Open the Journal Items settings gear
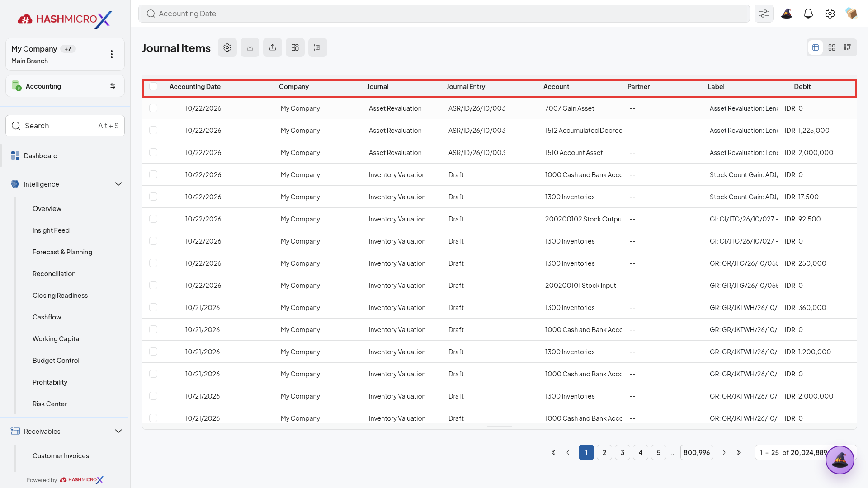Screen dimensions: 868x488 click(227, 47)
